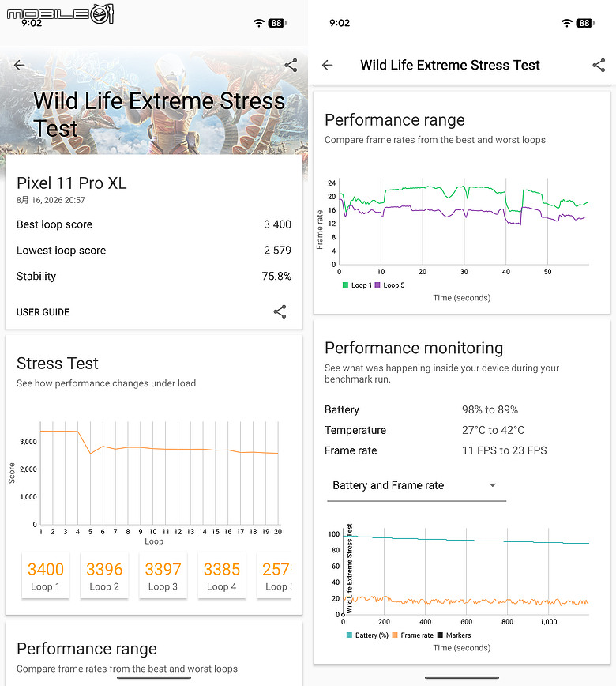The width and height of the screenshot is (616, 686).
Task: Tap teal Battery (%) legend swatch
Action: [349, 635]
